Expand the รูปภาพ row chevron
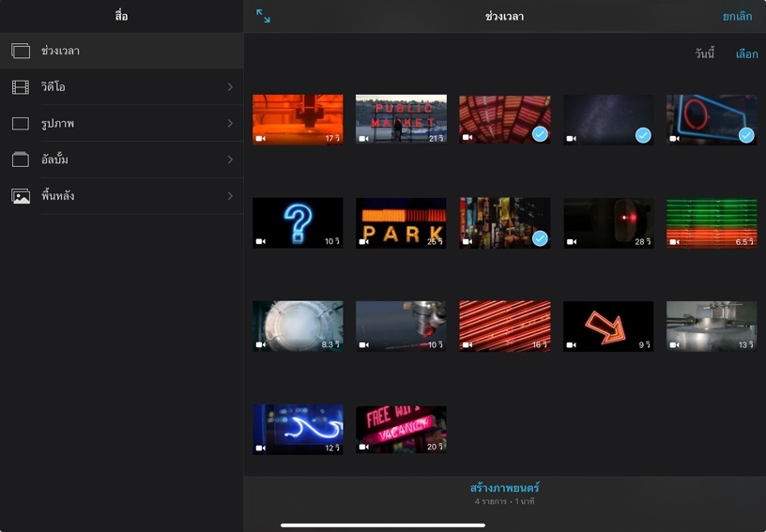Screen dimensions: 766x532 (230, 124)
